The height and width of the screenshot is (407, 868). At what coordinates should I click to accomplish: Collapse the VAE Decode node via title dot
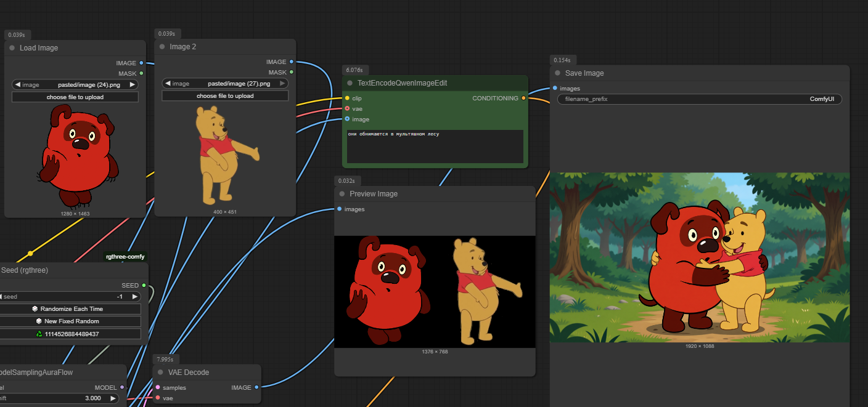(160, 373)
